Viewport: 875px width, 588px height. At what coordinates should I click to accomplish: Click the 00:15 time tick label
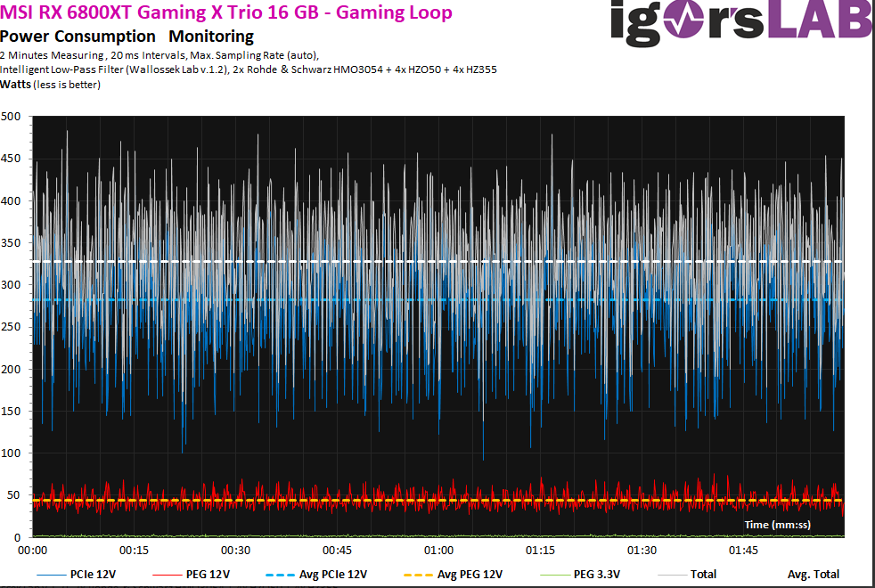(134, 551)
